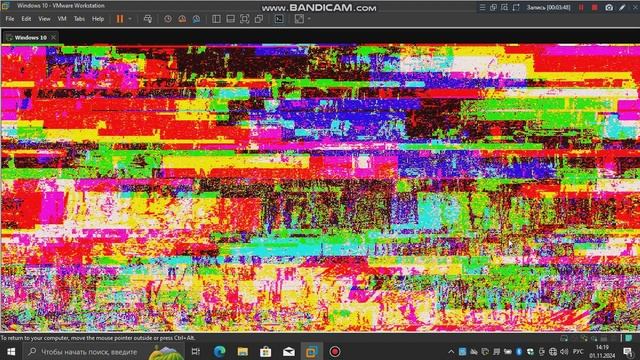This screenshot has height=360, width=640.
Task: Open the View menu
Action: coord(44,19)
